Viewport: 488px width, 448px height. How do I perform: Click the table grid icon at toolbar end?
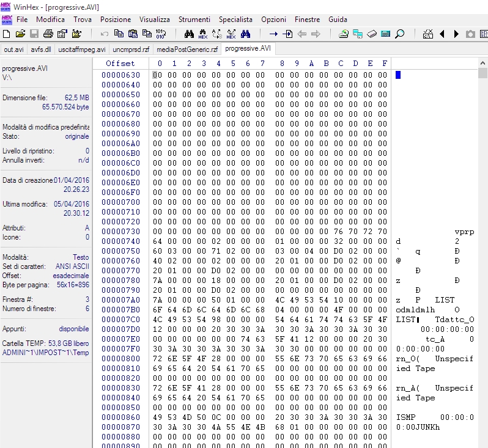(484, 34)
